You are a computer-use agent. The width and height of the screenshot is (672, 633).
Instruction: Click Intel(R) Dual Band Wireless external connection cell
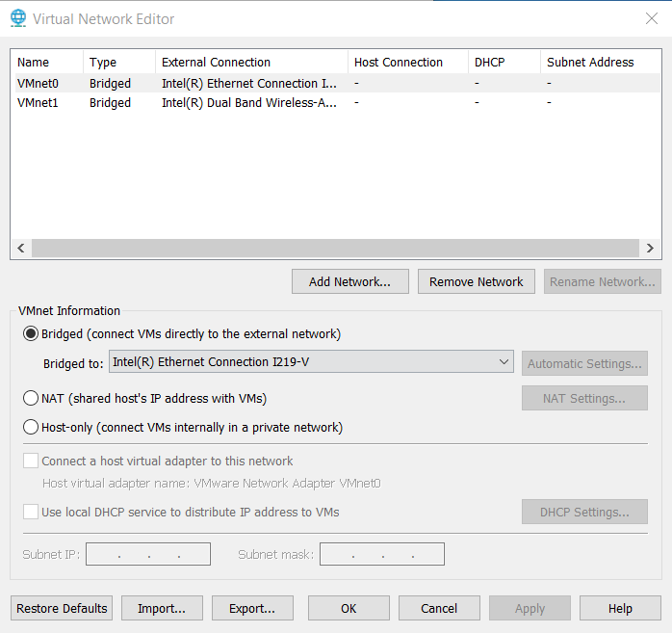(x=249, y=103)
